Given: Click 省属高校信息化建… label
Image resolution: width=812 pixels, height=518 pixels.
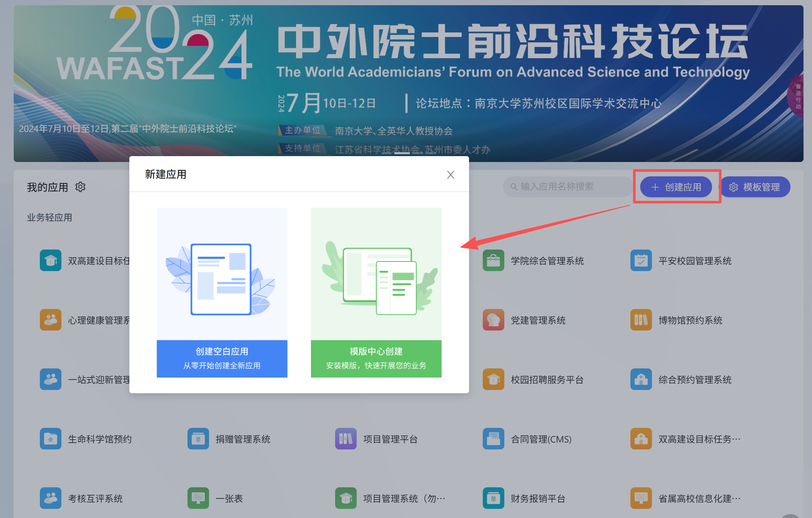Looking at the screenshot, I should 700,498.
